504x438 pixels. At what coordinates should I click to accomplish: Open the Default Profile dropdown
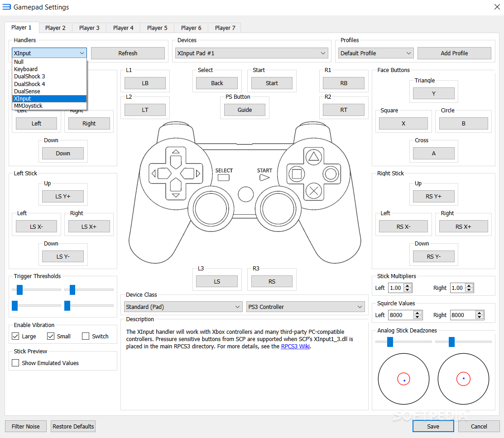376,53
